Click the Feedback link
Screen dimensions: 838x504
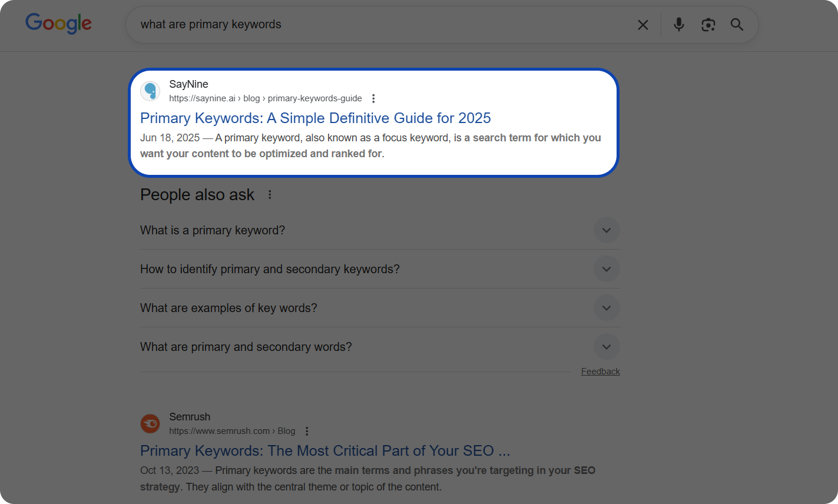click(600, 371)
